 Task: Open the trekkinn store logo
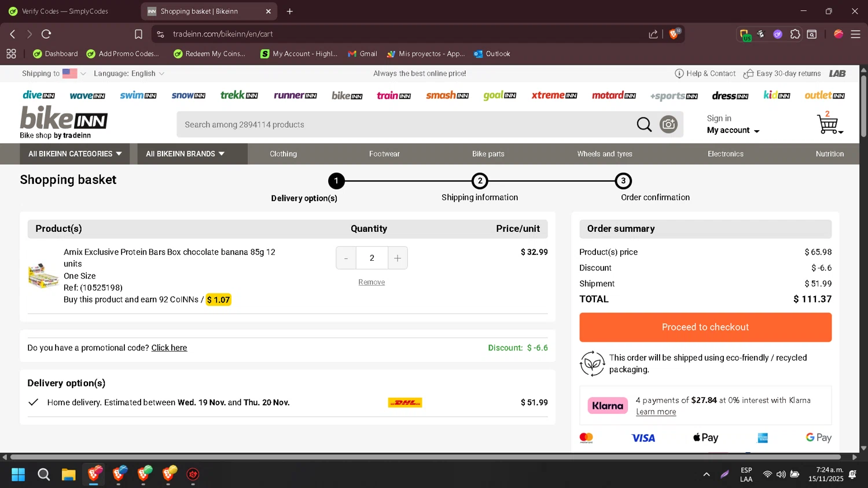pyautogui.click(x=239, y=95)
